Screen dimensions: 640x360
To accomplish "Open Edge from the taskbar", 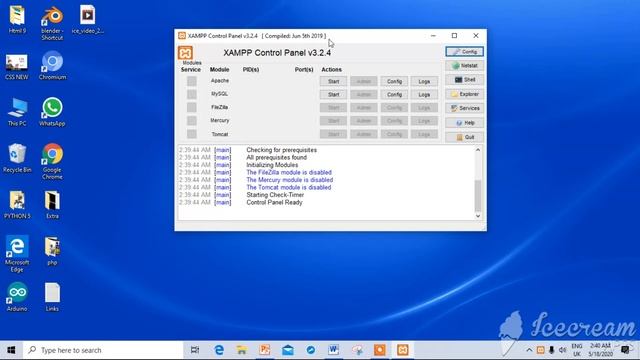I will (219, 350).
